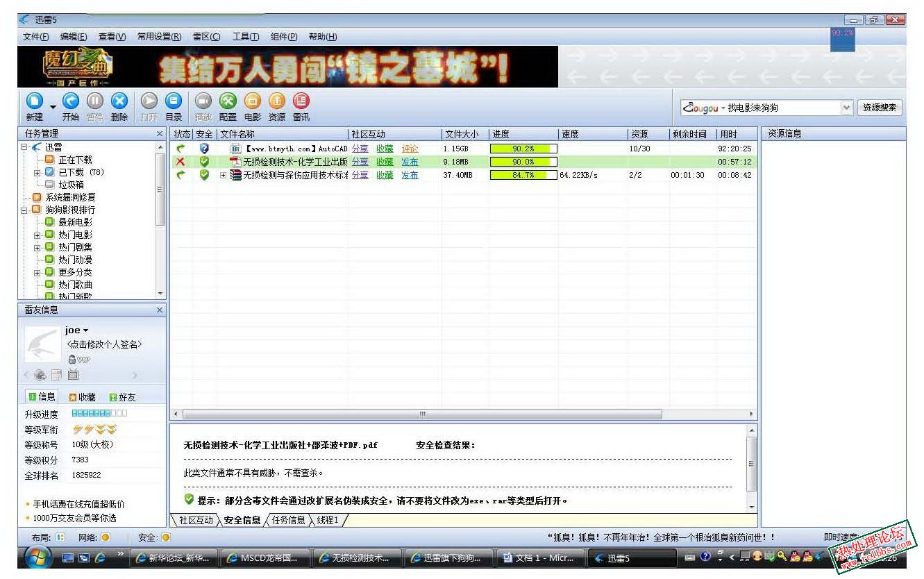Switch to the 社区互动 tab

pyautogui.click(x=196, y=520)
